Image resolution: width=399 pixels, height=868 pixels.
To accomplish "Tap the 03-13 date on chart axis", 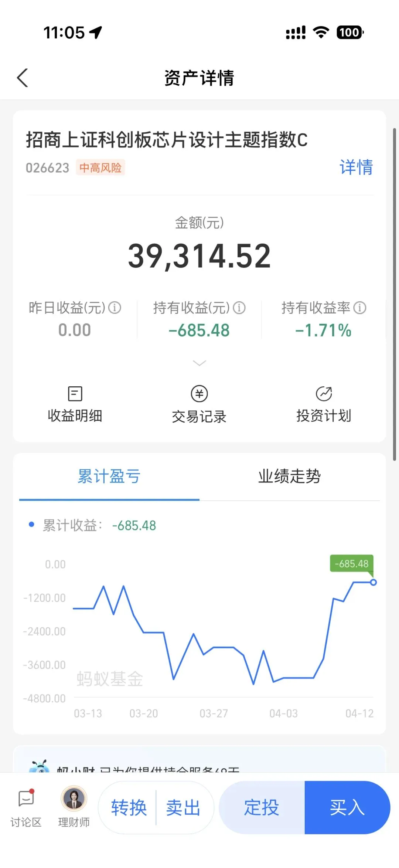I will coord(88,713).
